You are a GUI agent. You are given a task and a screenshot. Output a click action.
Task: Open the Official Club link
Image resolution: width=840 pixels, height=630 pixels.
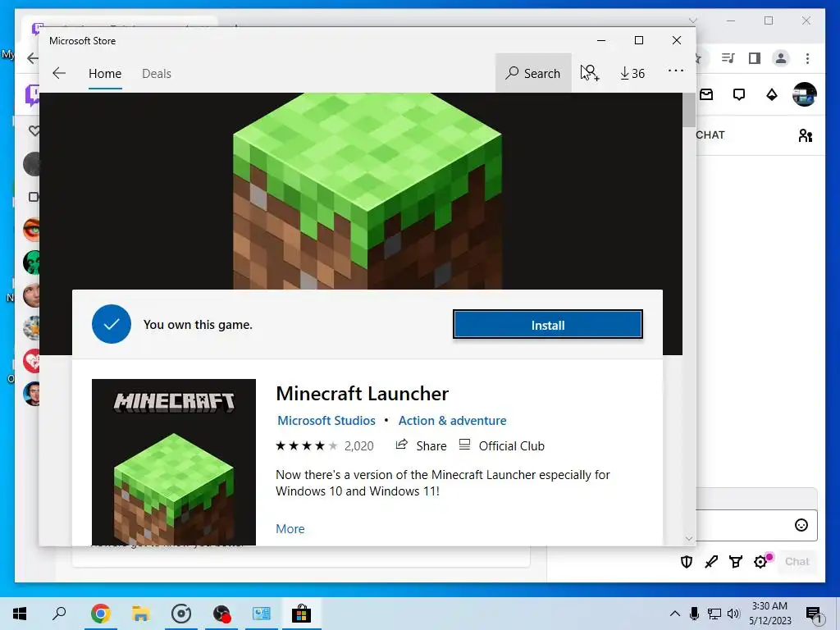click(x=502, y=445)
